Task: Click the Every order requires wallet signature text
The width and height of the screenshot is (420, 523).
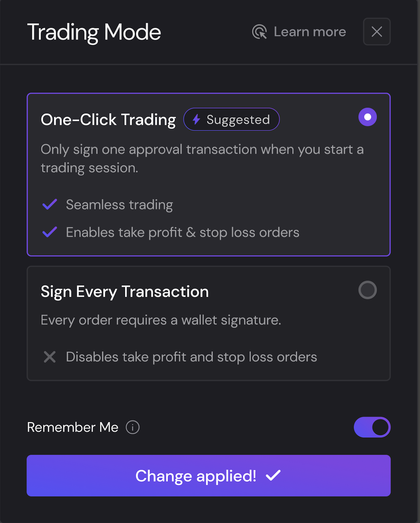Action: pos(161,320)
